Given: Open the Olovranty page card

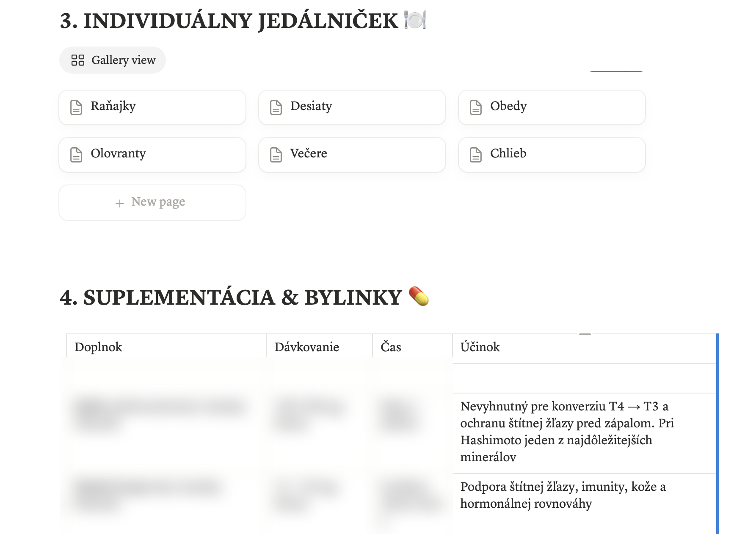Looking at the screenshot, I should [x=152, y=155].
